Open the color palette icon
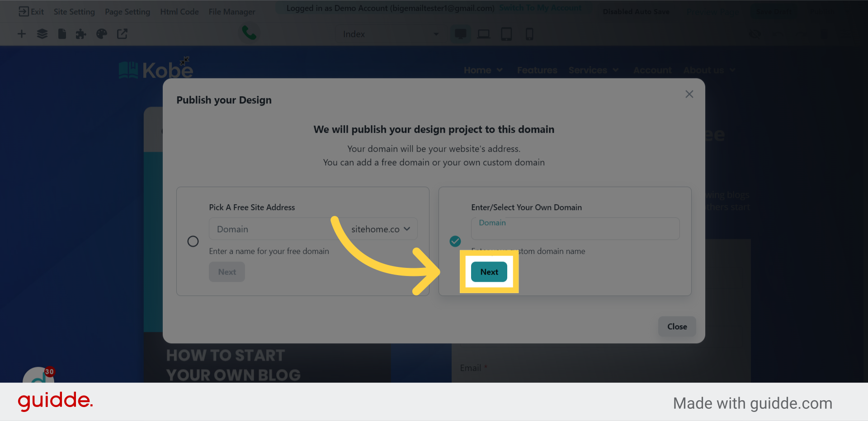 [x=102, y=34]
